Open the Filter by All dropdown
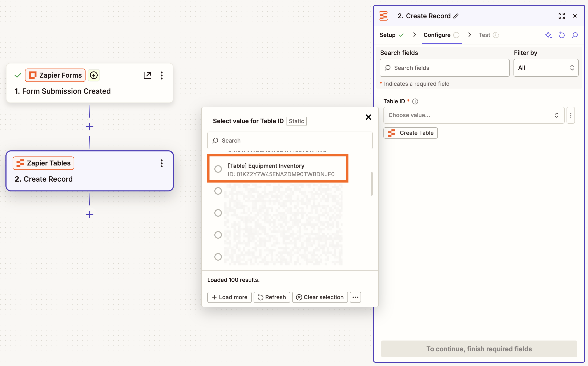The image size is (588, 366). tap(546, 68)
